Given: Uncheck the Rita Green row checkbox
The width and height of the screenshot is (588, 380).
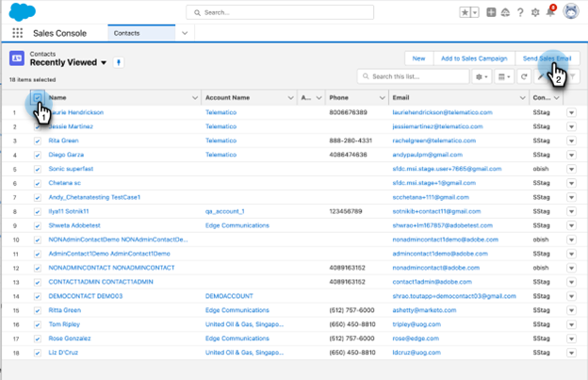Looking at the screenshot, I should tap(37, 141).
